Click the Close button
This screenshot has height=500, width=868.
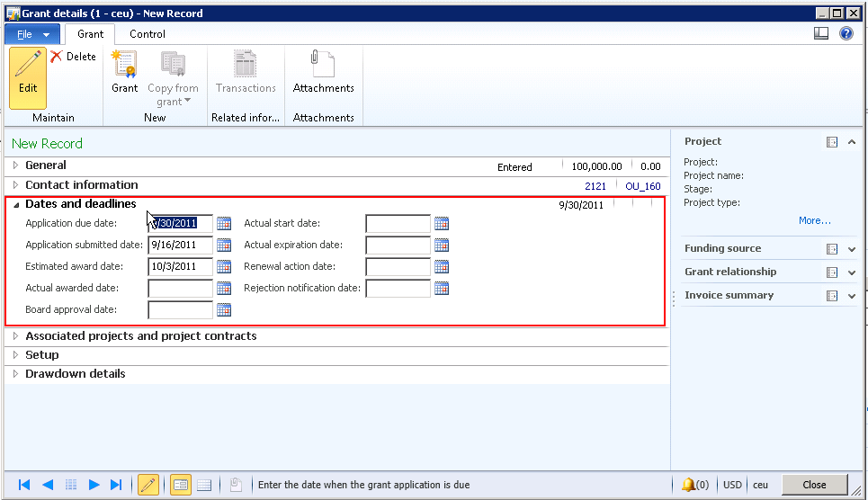point(814,485)
